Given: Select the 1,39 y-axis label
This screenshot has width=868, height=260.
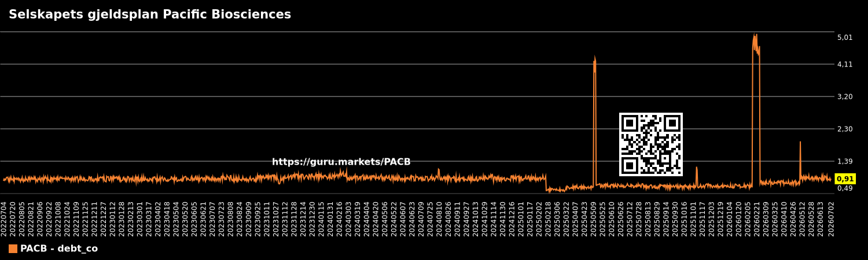Looking at the screenshot, I should click(845, 161).
